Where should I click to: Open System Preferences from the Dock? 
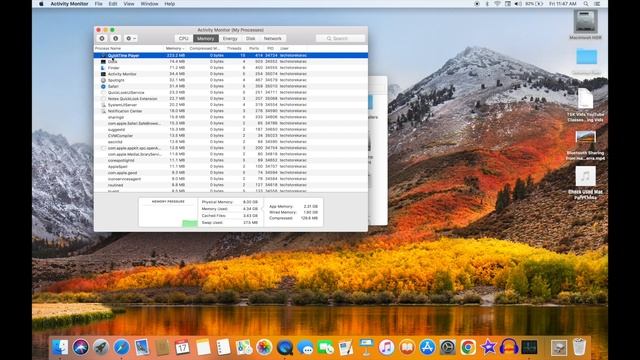pos(448,347)
